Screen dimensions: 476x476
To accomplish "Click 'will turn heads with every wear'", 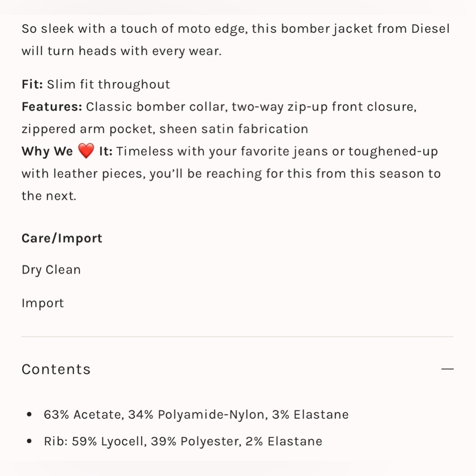I will (121, 51).
